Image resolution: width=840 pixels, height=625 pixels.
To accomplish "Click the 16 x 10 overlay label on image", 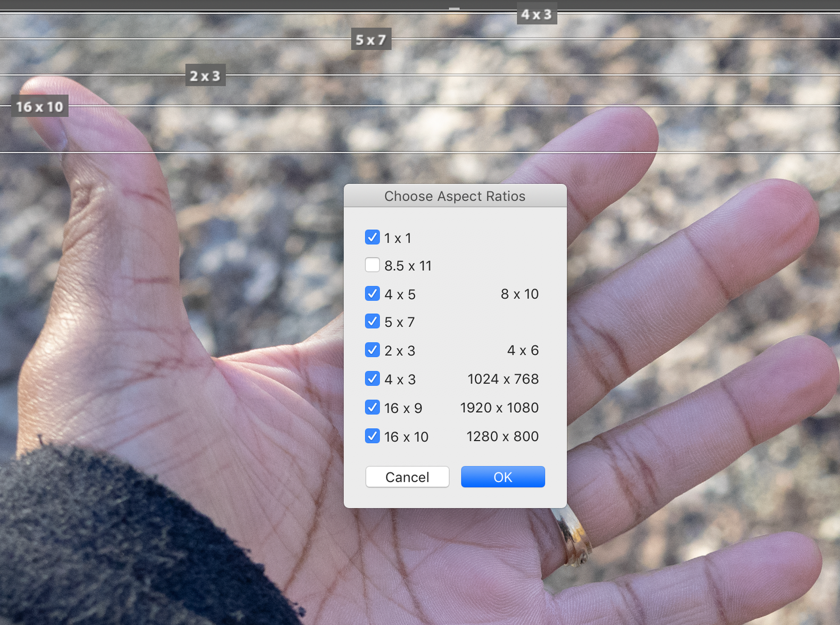I will (x=40, y=106).
